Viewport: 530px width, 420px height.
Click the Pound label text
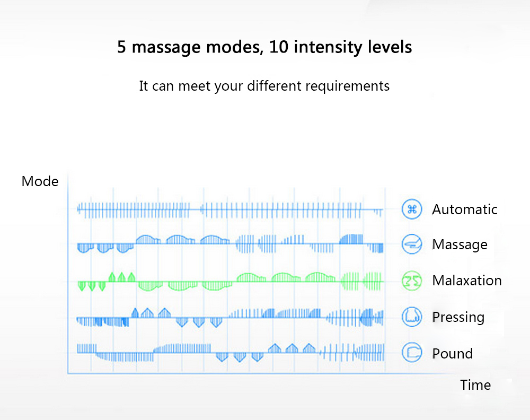452,354
